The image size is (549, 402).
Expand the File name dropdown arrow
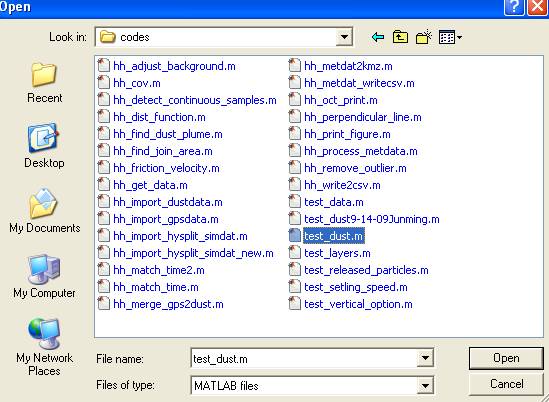click(x=425, y=358)
